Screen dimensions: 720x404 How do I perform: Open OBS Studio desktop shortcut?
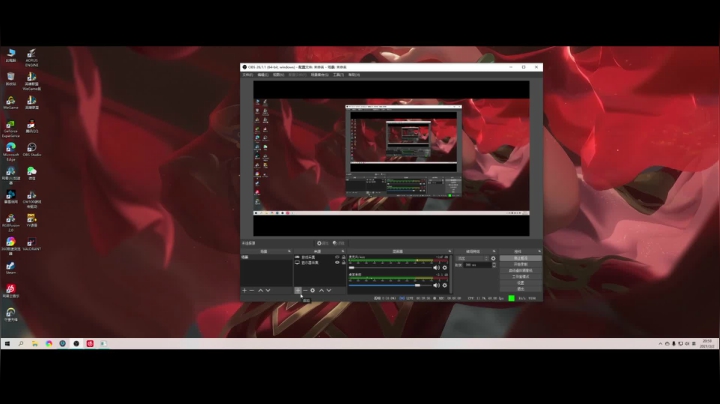(32, 149)
